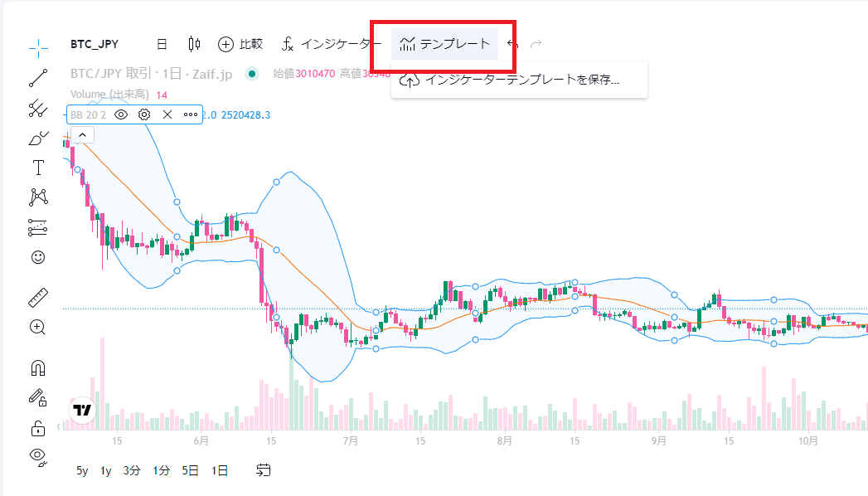Open the XABCD pattern tool
Screen dimensions: 868x496
click(x=38, y=197)
